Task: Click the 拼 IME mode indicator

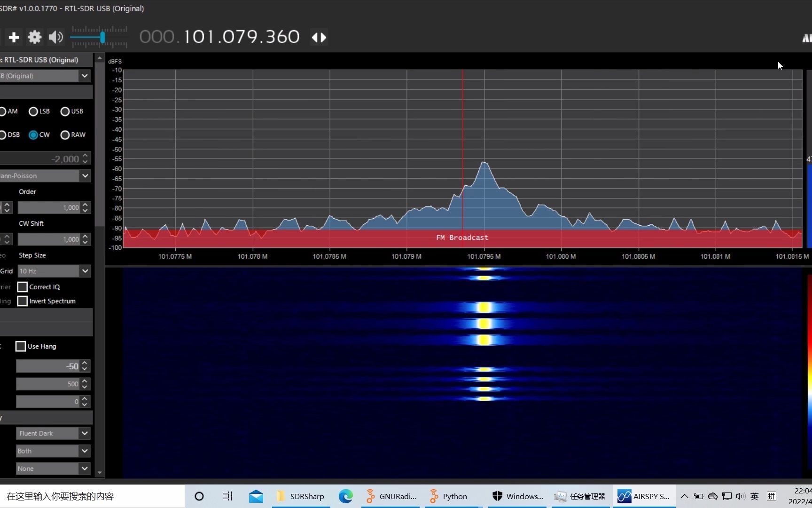Action: click(771, 496)
